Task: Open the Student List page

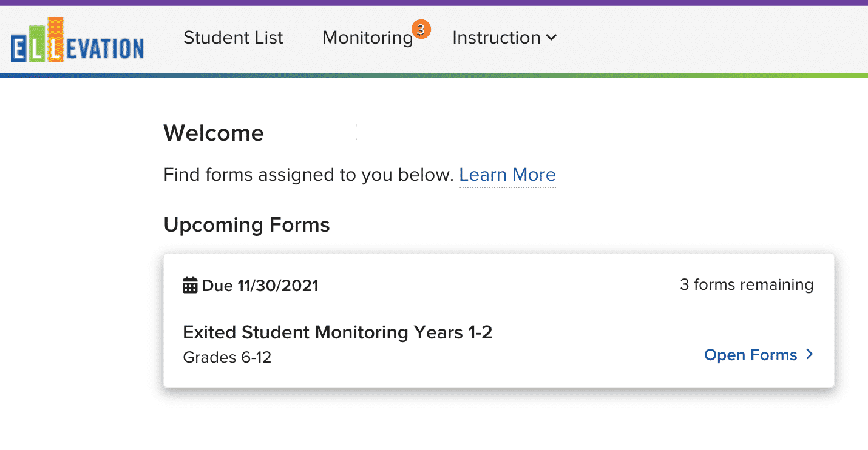Action: pyautogui.click(x=233, y=38)
